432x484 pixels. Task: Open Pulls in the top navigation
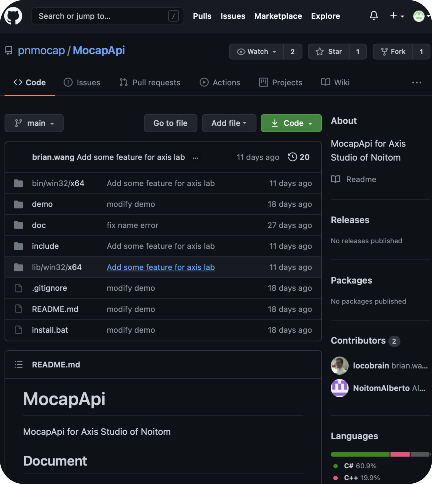(x=202, y=16)
